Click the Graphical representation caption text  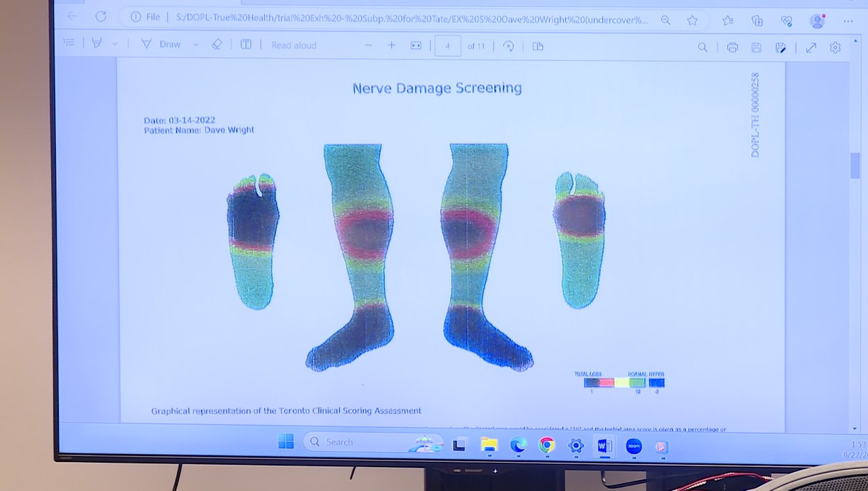[x=286, y=411]
